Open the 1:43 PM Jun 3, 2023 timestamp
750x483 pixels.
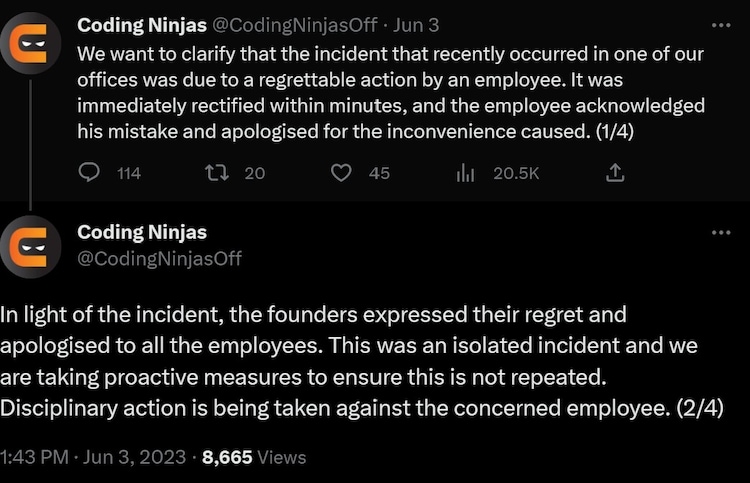click(93, 457)
